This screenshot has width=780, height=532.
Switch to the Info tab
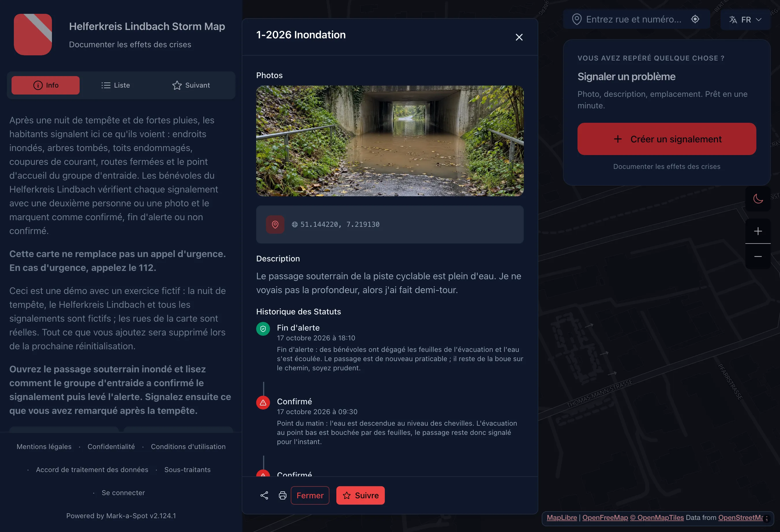coord(46,85)
